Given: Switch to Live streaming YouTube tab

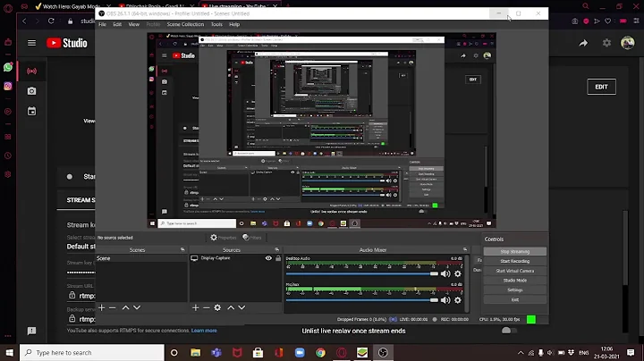Looking at the screenshot, I should pyautogui.click(x=238, y=6).
